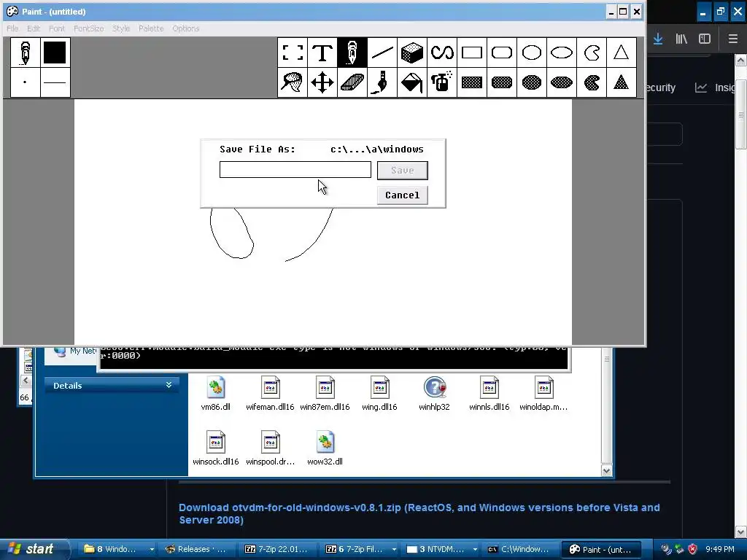Image resolution: width=747 pixels, height=560 pixels.
Task: Open the Options menu in Paint
Action: click(x=186, y=28)
